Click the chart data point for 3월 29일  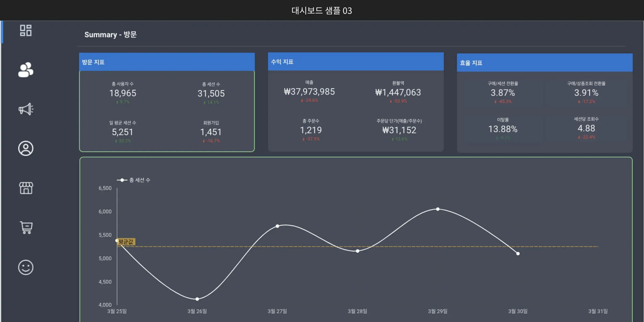pyautogui.click(x=438, y=209)
